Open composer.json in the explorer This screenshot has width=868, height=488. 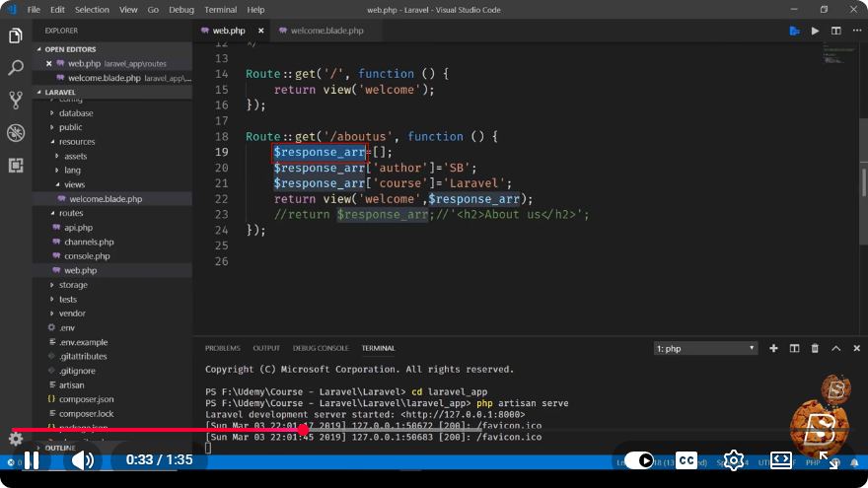[x=87, y=399]
